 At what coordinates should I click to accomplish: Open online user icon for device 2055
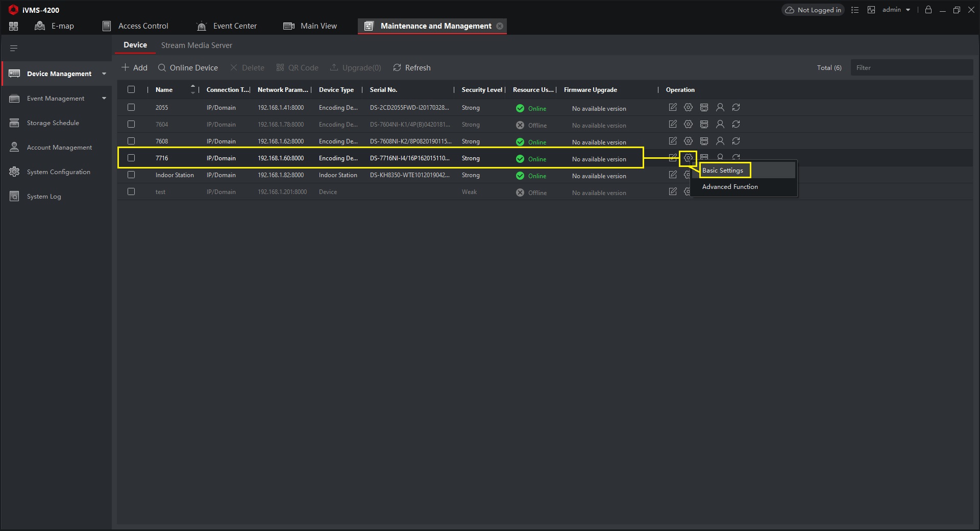[x=720, y=107]
